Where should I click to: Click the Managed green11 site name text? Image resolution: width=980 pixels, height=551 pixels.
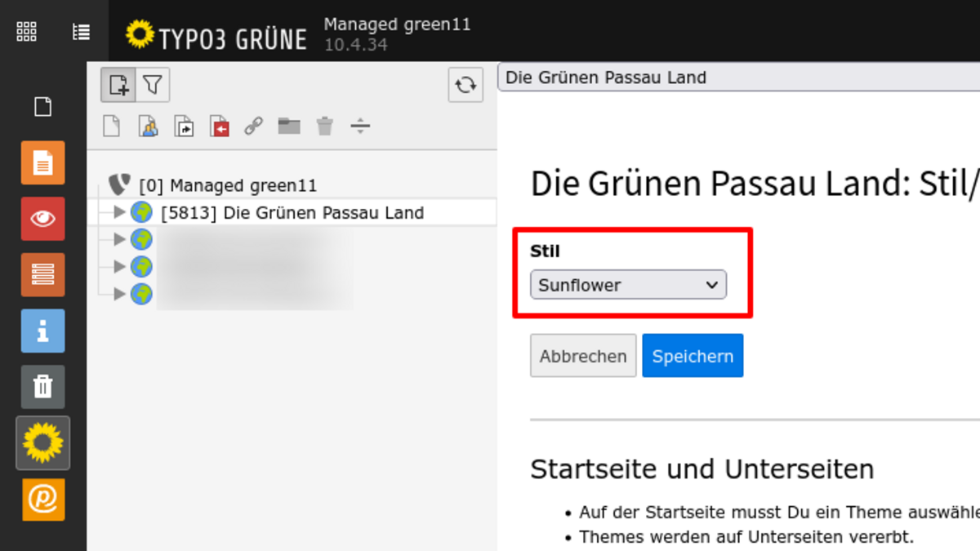tap(398, 24)
